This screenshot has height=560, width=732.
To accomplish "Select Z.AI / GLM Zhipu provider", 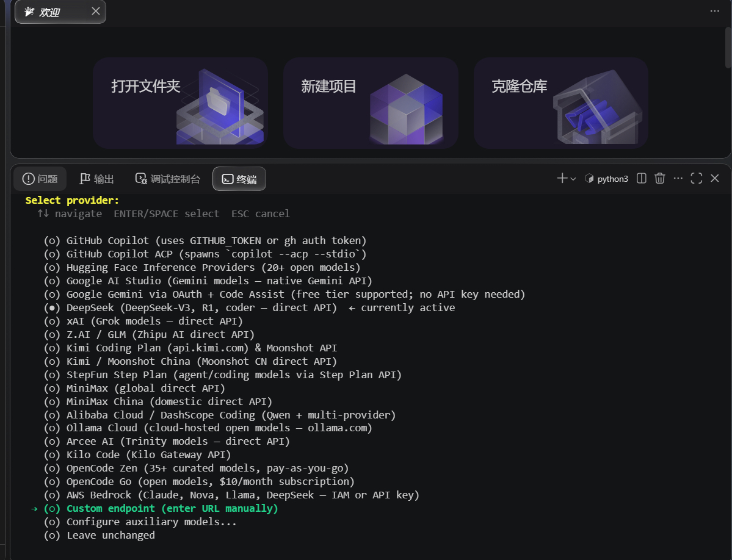I will 149,335.
